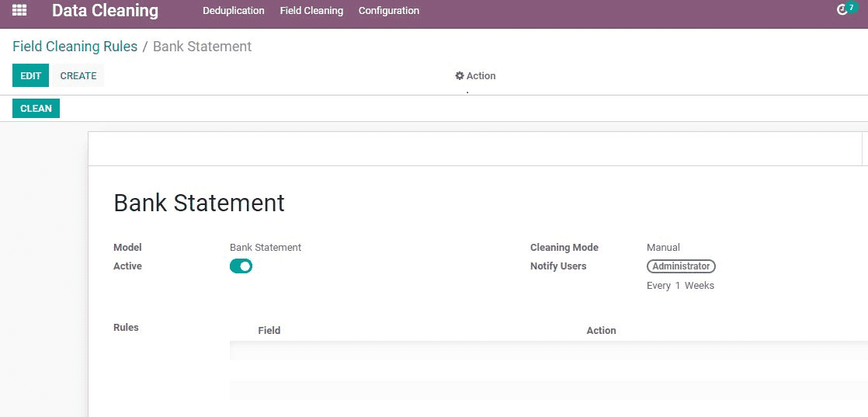The width and height of the screenshot is (868, 417).
Task: Go back to Field Cleaning Rules breadcrumb
Action: 75,47
